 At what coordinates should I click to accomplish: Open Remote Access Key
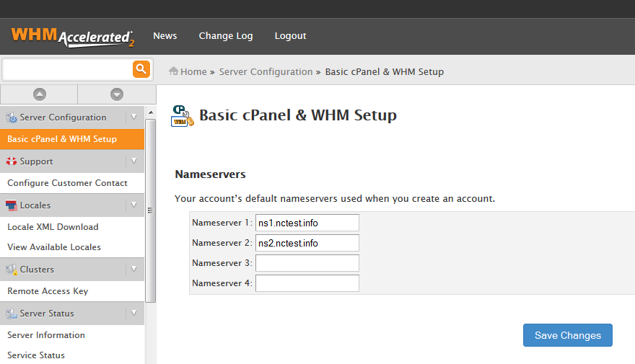point(48,291)
